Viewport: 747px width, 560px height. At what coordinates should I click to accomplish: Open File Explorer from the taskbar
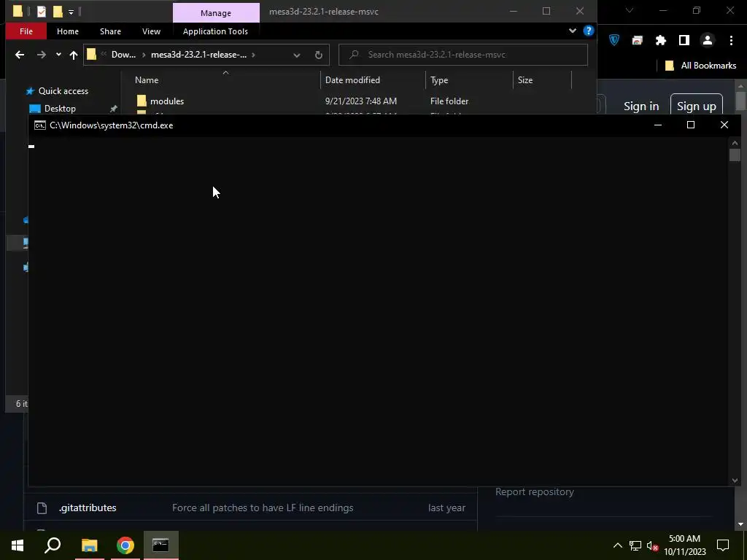[x=89, y=545]
